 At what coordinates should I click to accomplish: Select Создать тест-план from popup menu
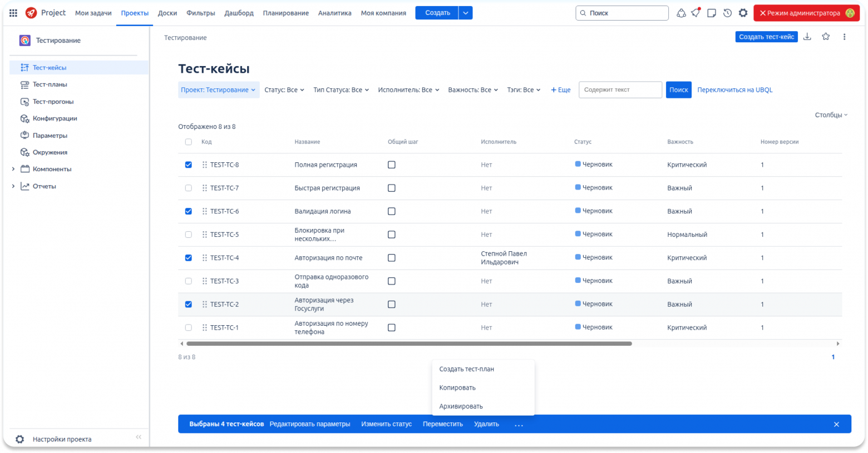483,369
